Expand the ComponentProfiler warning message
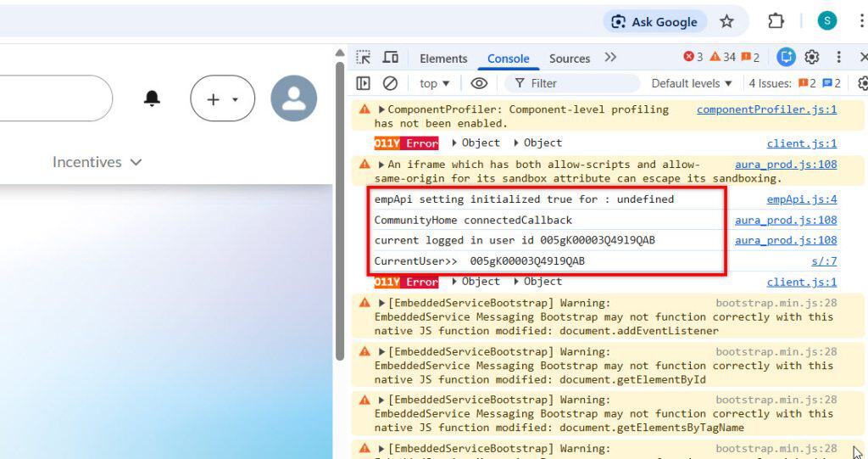 click(x=381, y=109)
